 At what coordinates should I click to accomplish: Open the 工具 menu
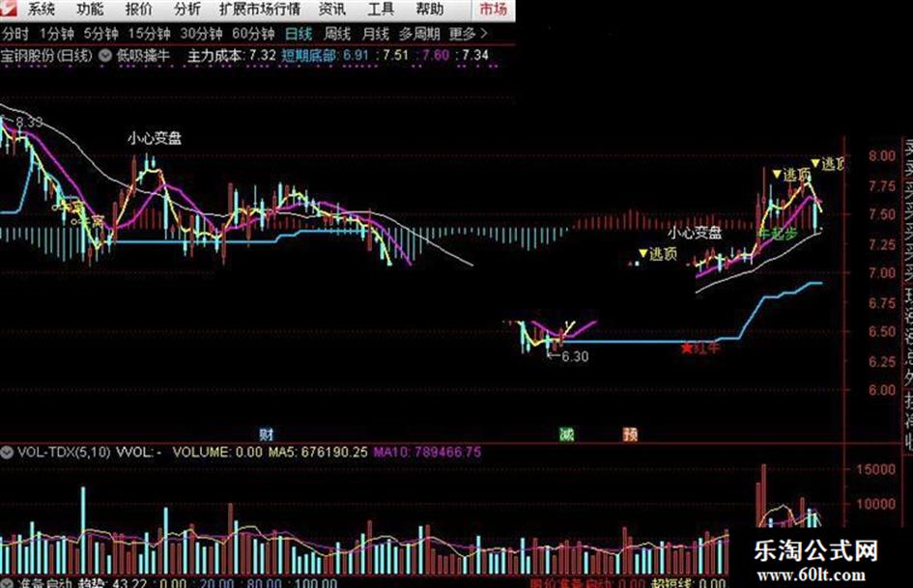381,10
